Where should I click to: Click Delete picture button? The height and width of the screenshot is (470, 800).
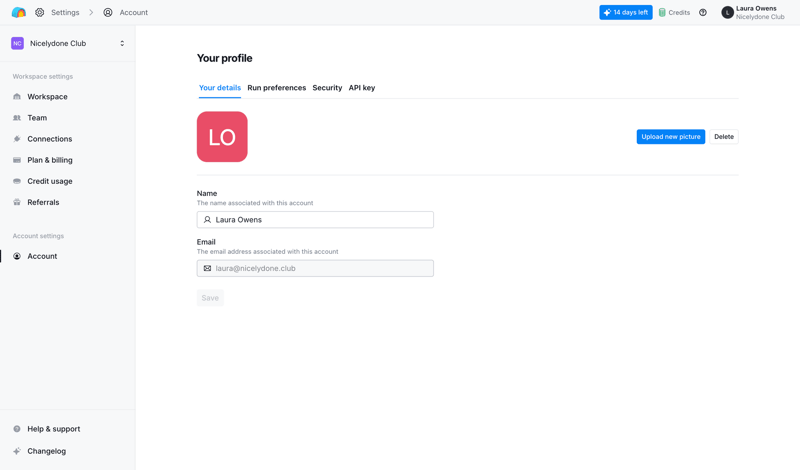click(723, 137)
